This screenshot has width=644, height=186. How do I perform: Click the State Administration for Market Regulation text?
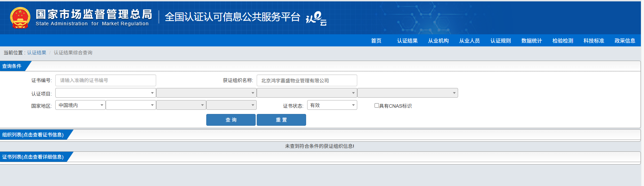(x=92, y=24)
